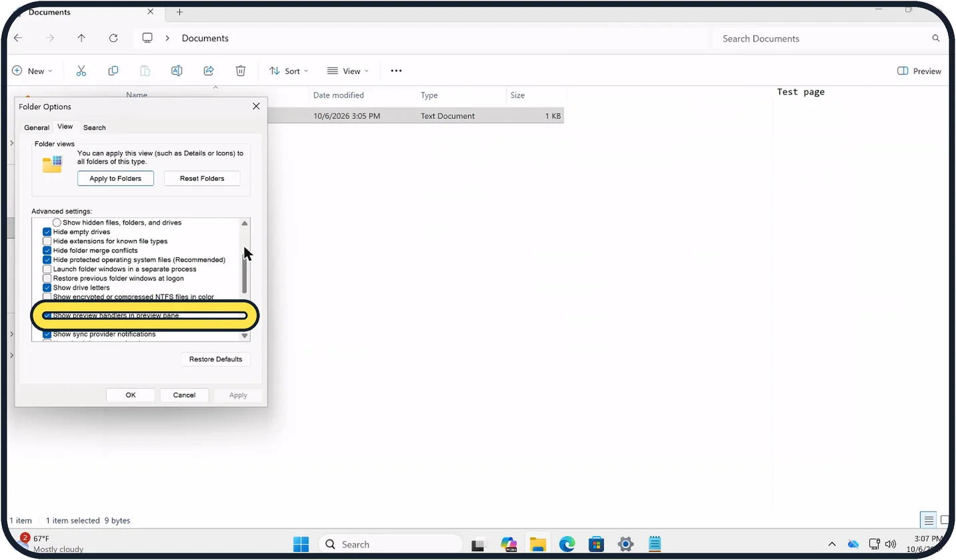Viewport: 956px width, 560px height.
Task: Click the Rename icon in toolbar
Action: [177, 71]
